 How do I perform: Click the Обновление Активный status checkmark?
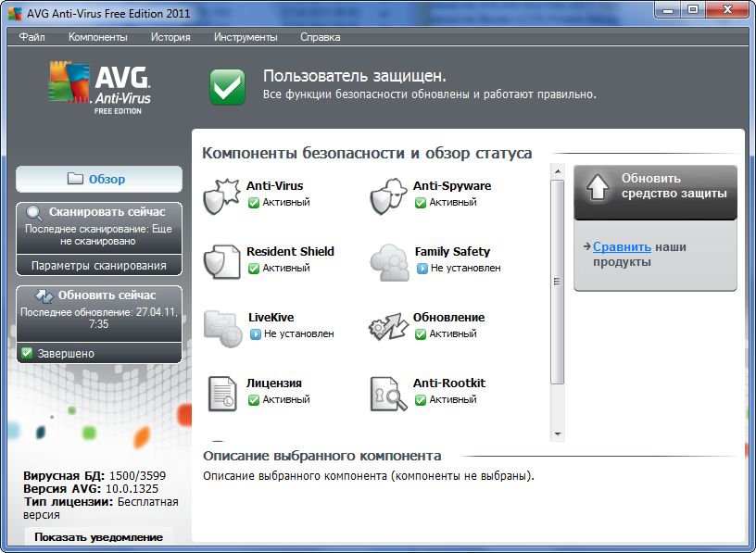(421, 333)
